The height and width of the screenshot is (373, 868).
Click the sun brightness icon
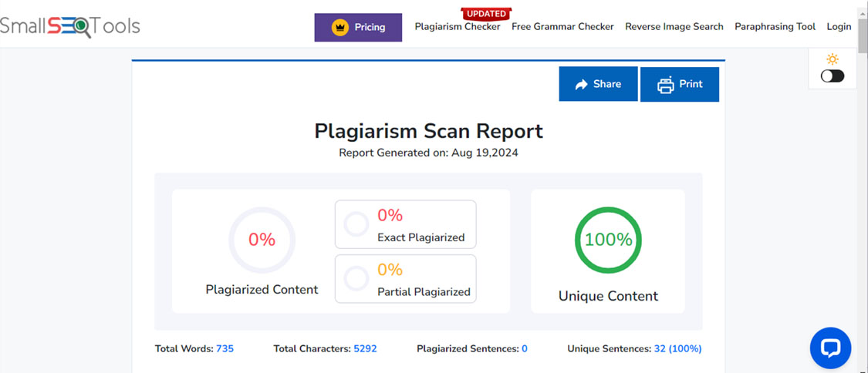click(x=832, y=59)
